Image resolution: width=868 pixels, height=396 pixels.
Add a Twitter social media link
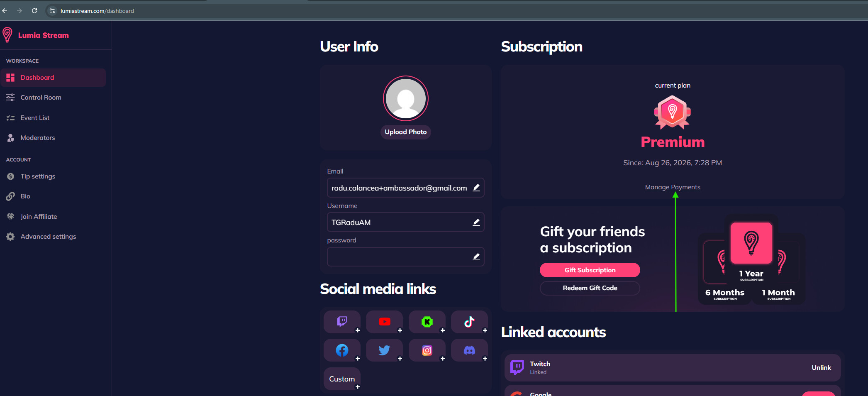[x=385, y=350]
